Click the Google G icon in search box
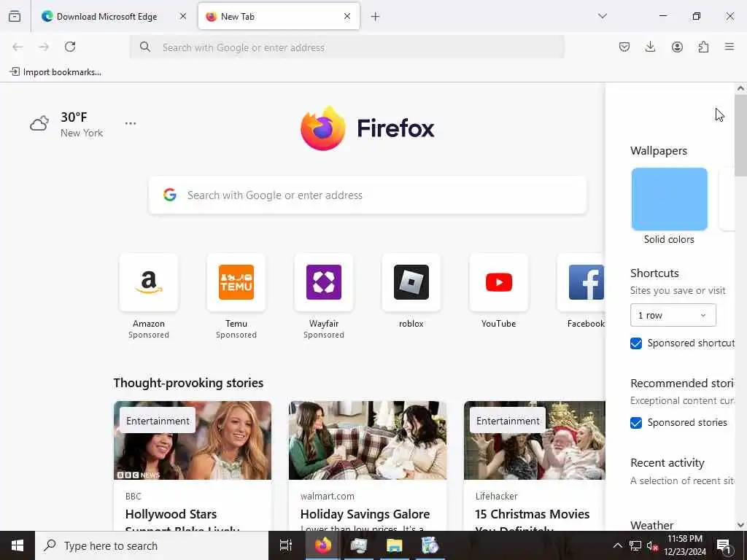Screen dimensions: 747x560 [x=170, y=195]
